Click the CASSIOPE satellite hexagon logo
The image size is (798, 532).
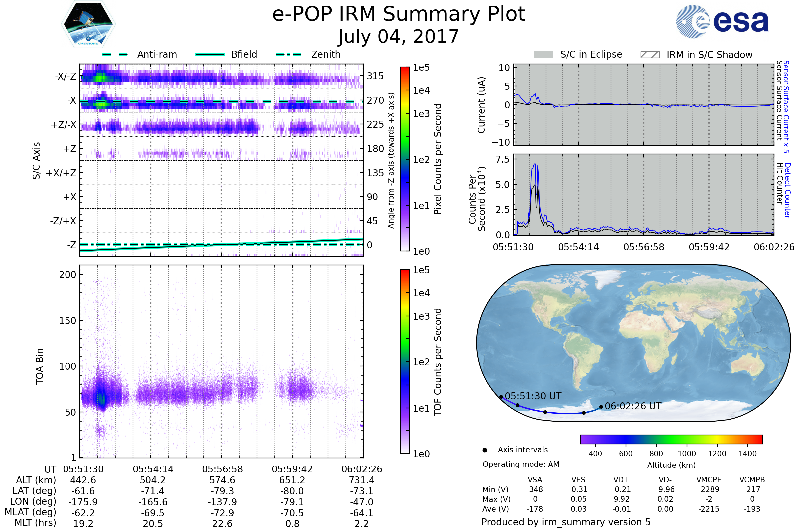(x=88, y=24)
